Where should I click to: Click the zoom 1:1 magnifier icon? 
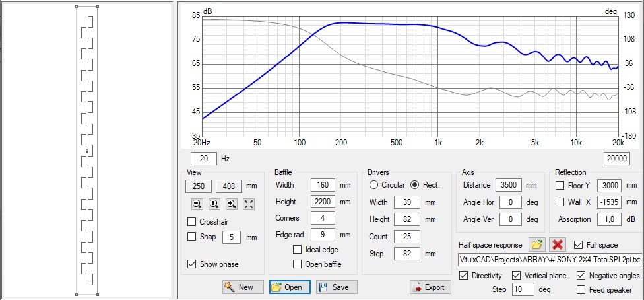215,204
